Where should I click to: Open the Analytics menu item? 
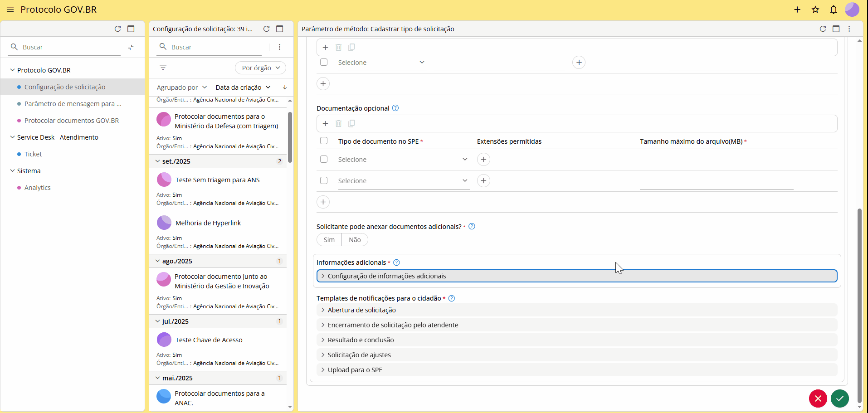pos(73,188)
